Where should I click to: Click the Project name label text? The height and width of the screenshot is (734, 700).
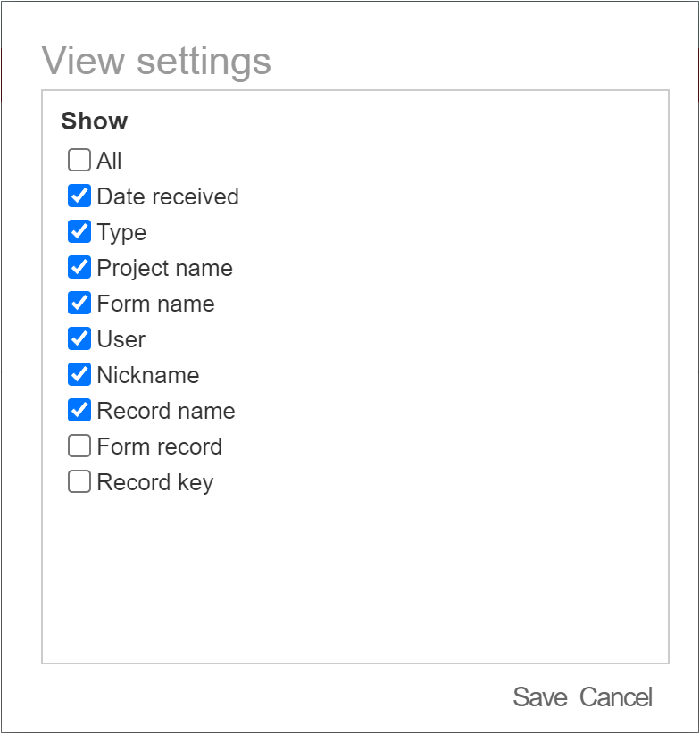point(164,269)
